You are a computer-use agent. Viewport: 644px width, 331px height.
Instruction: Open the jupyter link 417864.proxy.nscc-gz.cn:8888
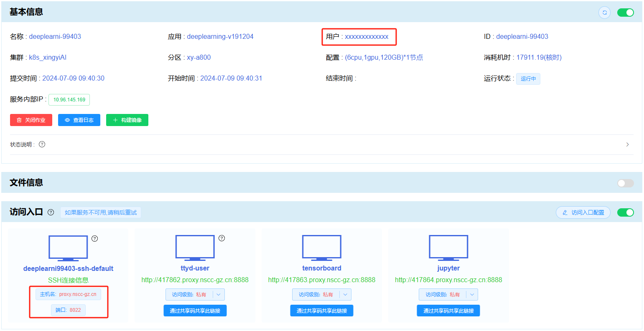coord(448,280)
